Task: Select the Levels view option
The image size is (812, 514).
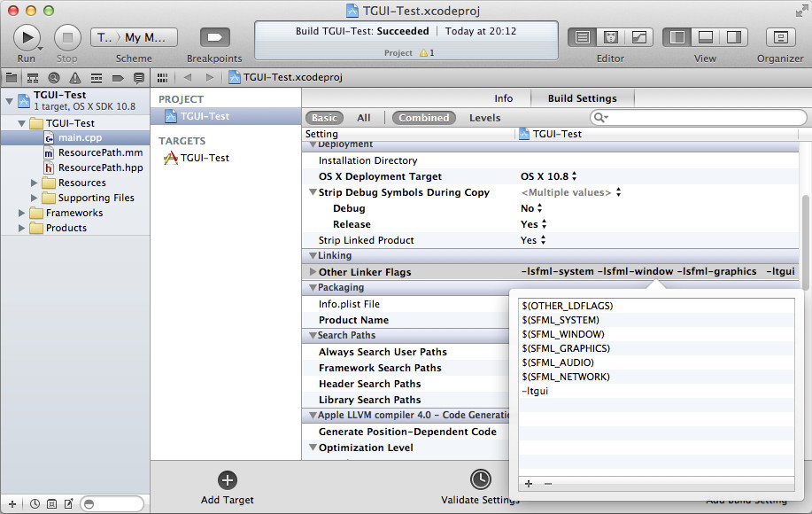Action: (484, 118)
